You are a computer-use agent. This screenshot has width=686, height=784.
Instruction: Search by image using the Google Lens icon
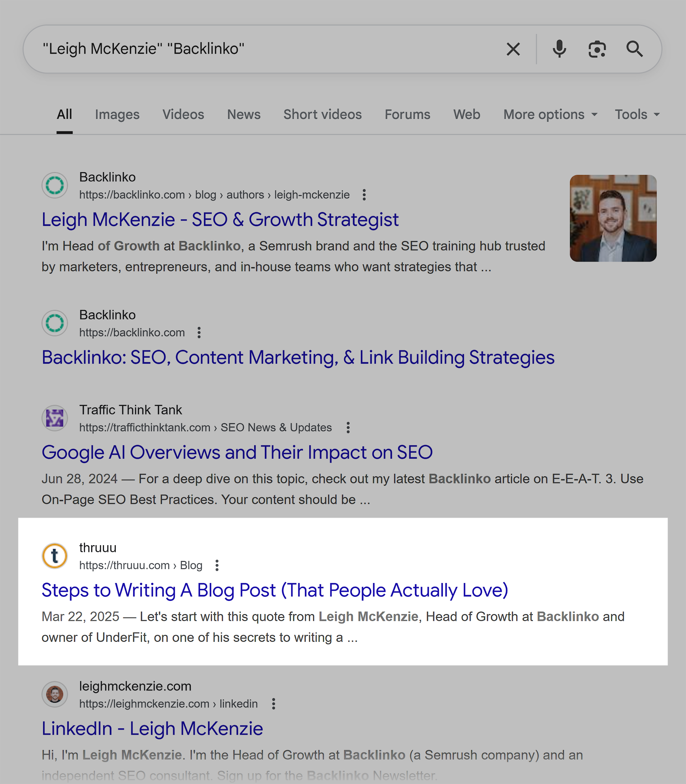click(x=597, y=49)
